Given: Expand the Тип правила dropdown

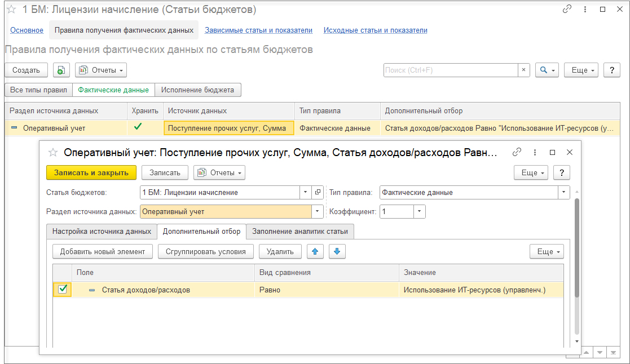Looking at the screenshot, I should coord(563,192).
